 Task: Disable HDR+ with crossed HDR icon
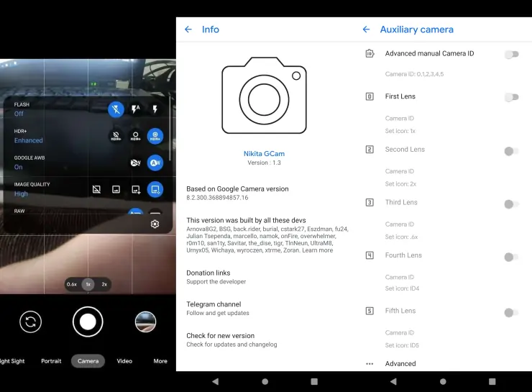pos(116,136)
